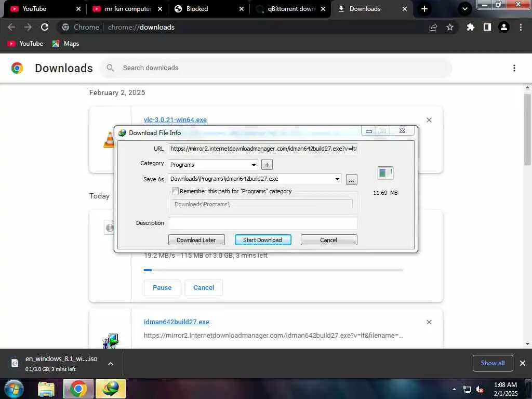Open Downloads page more actions menu

pos(514,68)
